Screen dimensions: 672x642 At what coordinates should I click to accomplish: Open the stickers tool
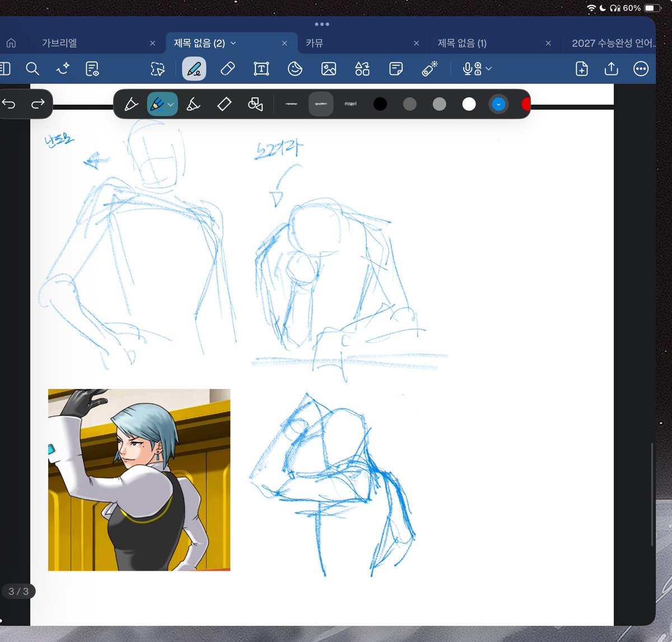(295, 68)
